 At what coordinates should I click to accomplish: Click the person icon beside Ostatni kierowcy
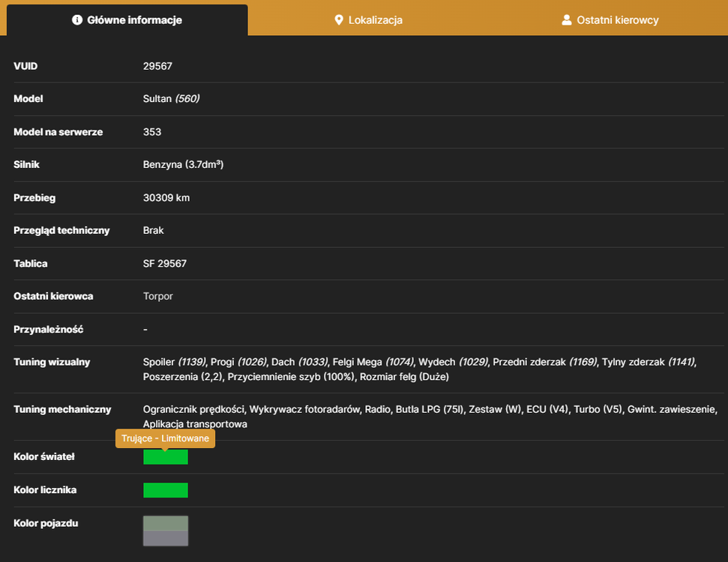566,20
